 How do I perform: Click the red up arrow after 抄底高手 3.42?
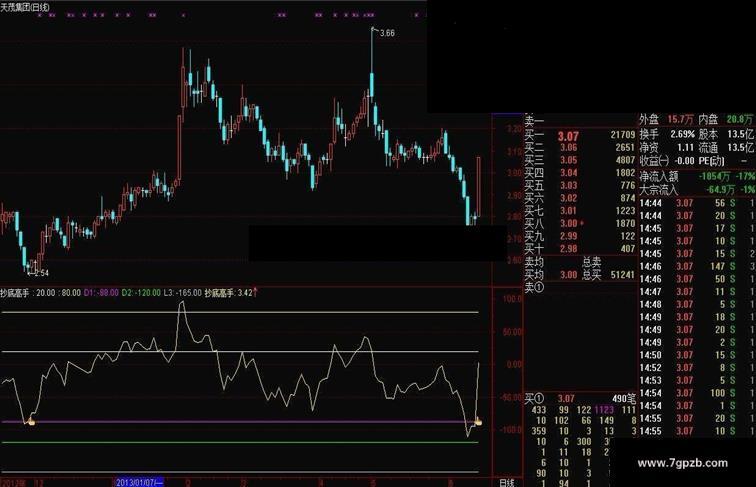click(x=255, y=292)
